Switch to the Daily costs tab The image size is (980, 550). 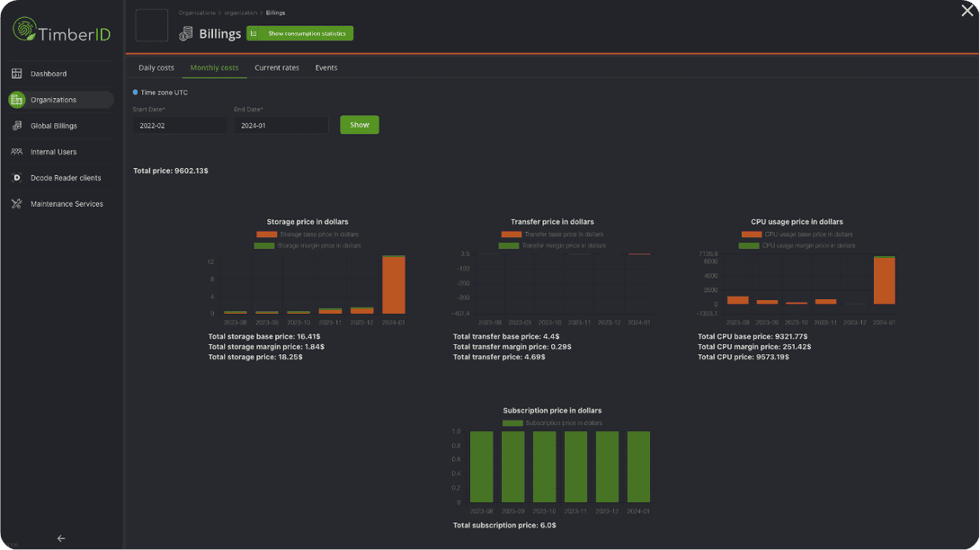[156, 67]
